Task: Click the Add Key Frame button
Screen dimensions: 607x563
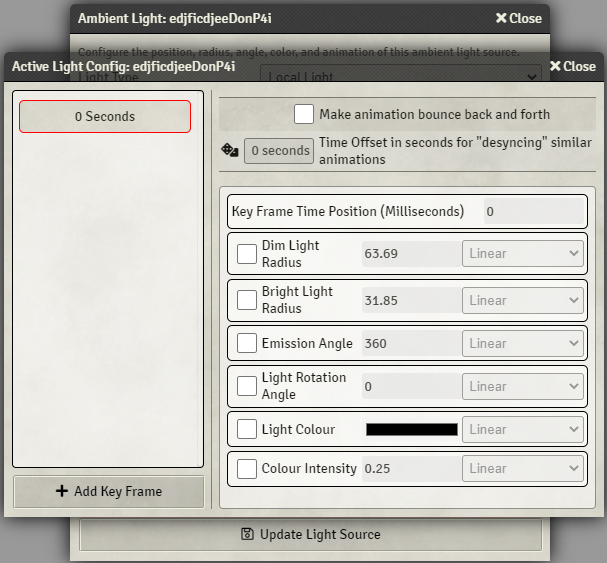Action: 108,491
